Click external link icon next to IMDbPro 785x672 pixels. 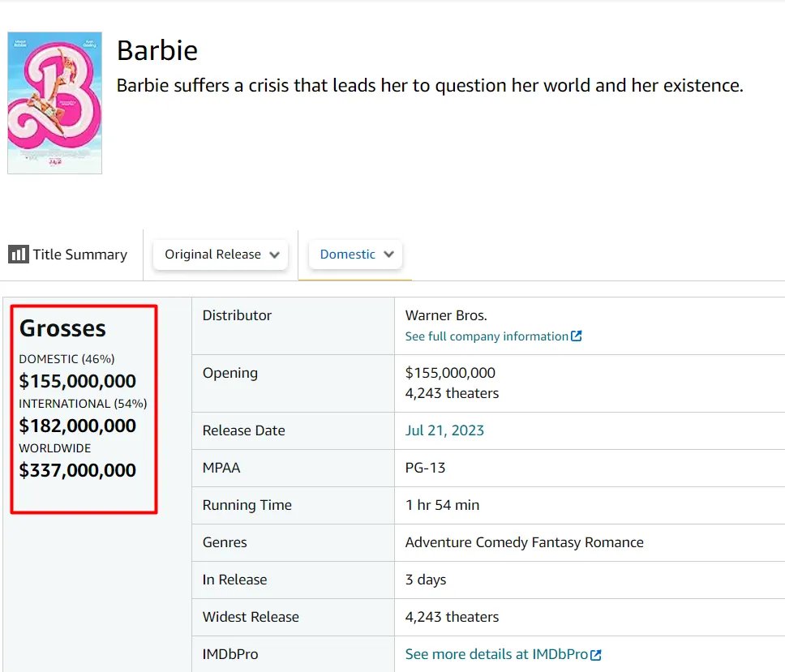click(596, 655)
